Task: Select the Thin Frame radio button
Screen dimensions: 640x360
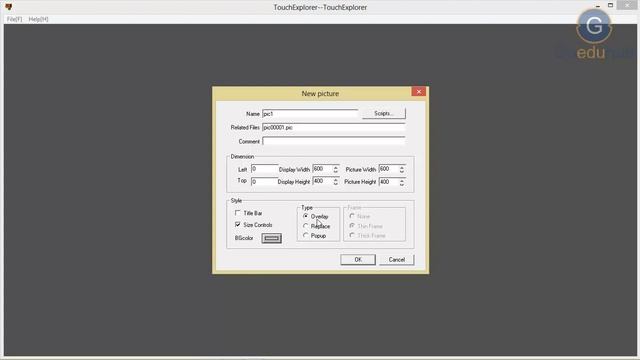Action: [352, 226]
